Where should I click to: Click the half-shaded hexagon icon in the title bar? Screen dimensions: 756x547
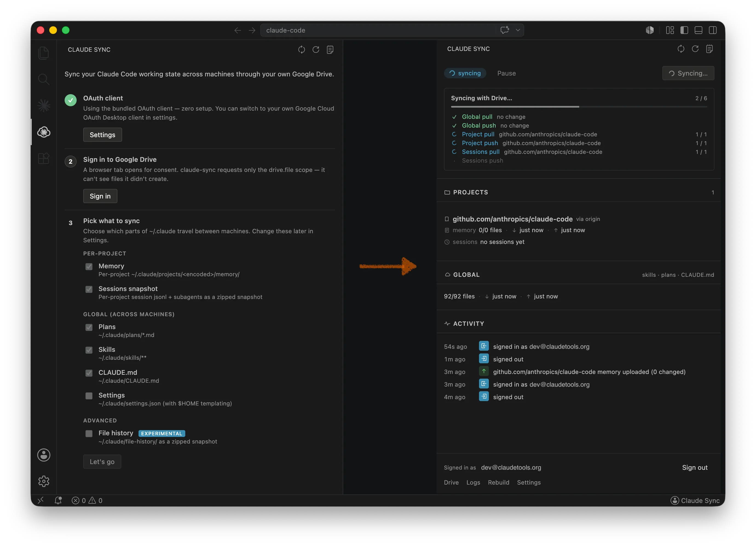coord(649,30)
